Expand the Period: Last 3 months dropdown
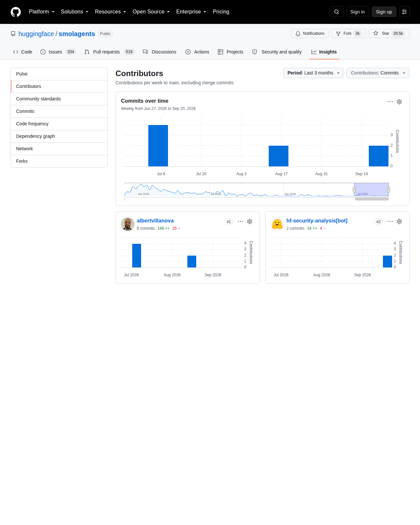 (x=313, y=73)
